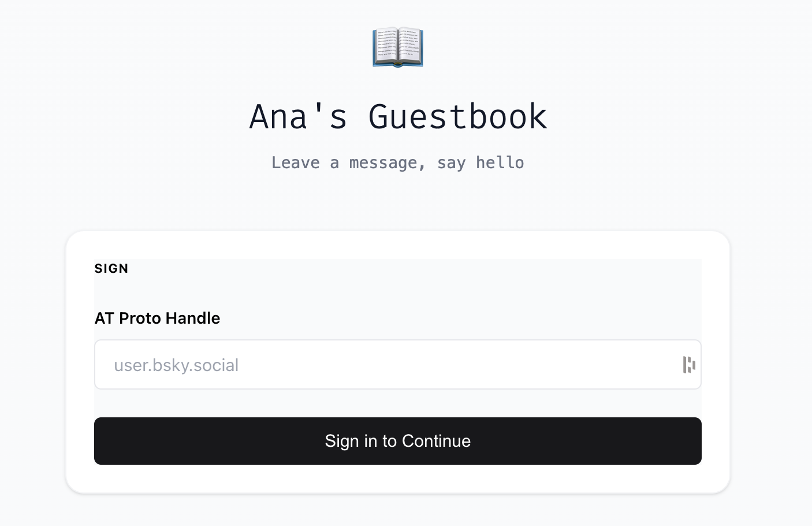Screen dimensions: 812x526
Task: Click the user.bsky.social placeholder text
Action: pos(176,365)
